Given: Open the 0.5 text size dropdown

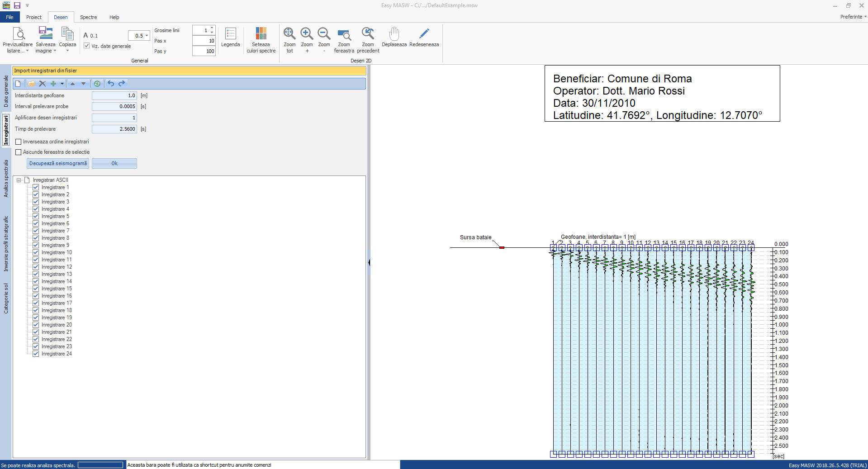Looking at the screenshot, I should pos(147,36).
